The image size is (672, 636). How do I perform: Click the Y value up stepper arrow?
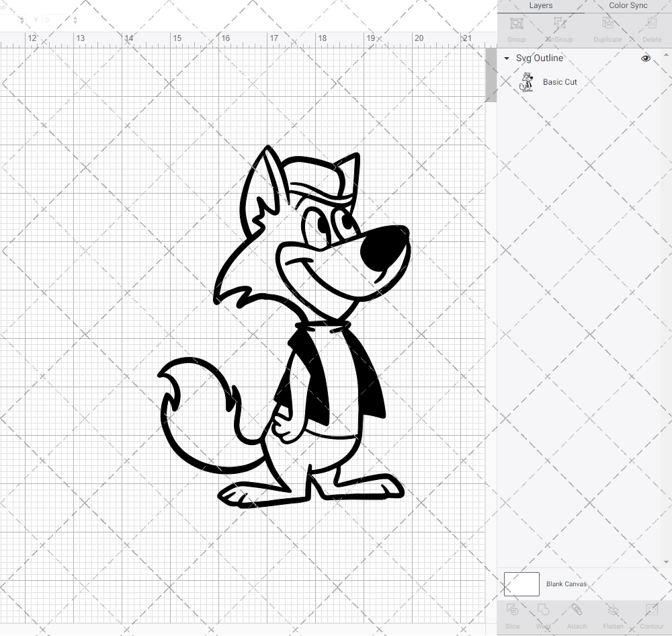tap(75, 17)
